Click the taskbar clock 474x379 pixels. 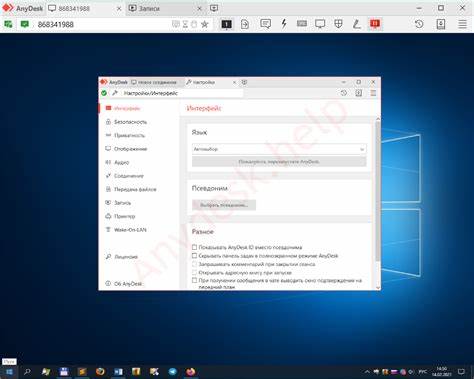coord(441,372)
